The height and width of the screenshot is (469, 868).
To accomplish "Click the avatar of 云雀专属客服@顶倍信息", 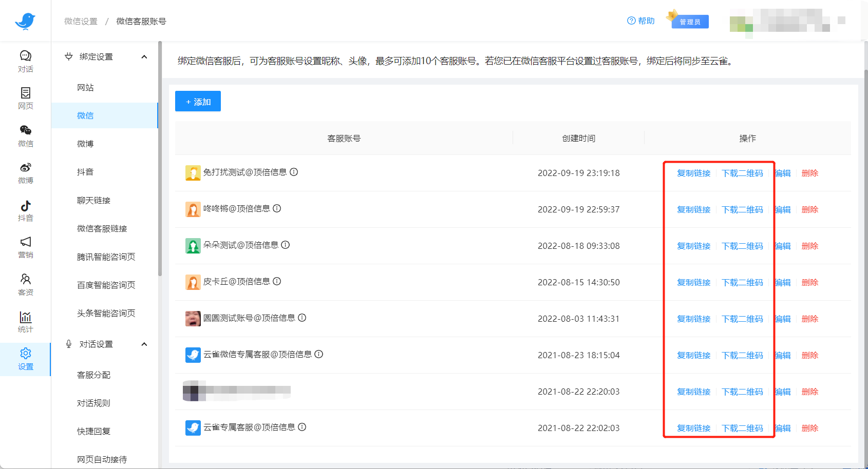I will pos(193,427).
